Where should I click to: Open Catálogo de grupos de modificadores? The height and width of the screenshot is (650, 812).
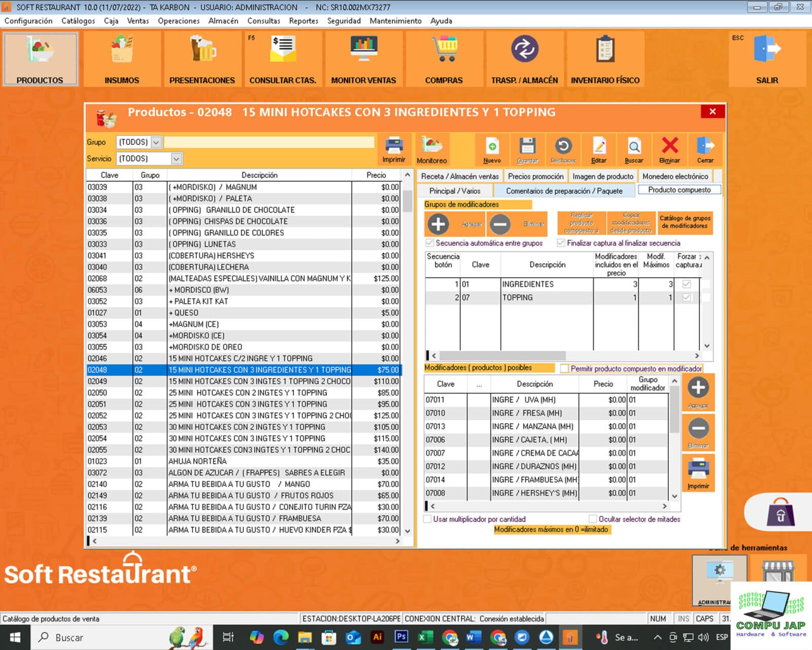685,223
